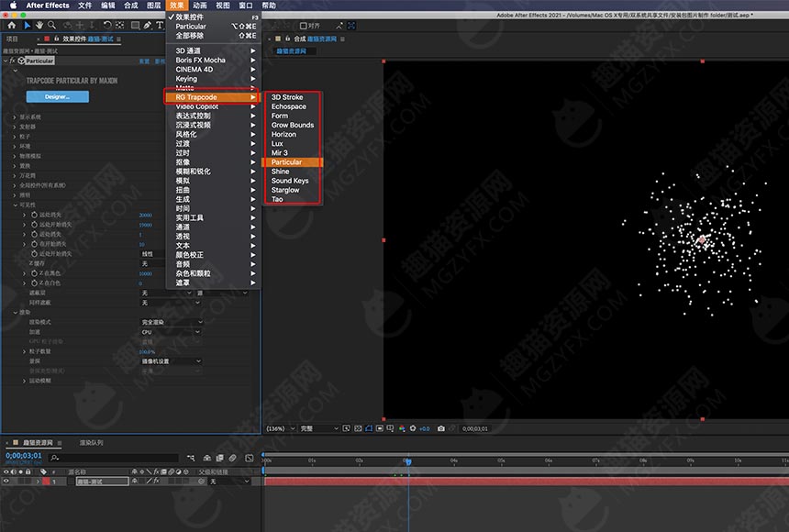Open the composition mini-flowchart icon

click(x=191, y=458)
